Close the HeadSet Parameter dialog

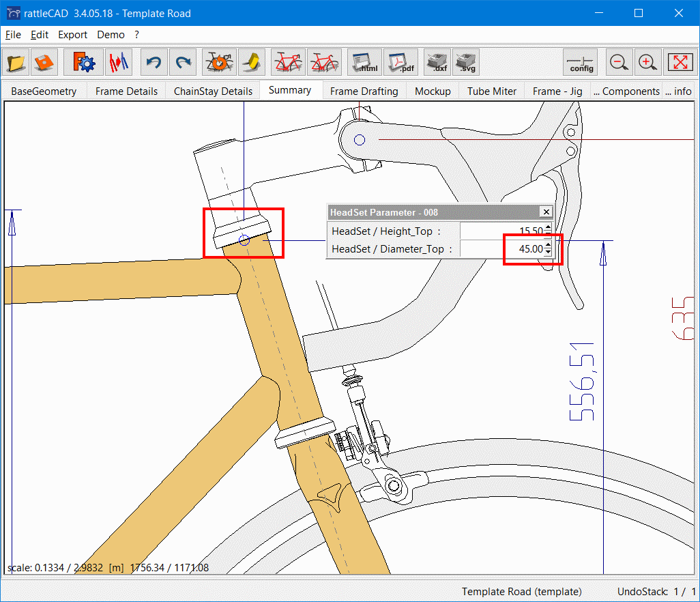pyautogui.click(x=546, y=212)
